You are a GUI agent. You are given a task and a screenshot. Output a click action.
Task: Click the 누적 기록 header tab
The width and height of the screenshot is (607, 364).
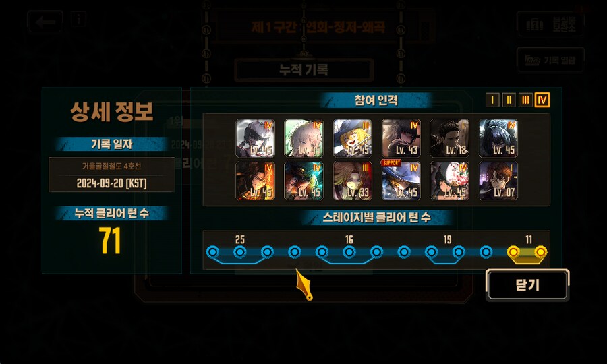[x=304, y=70]
